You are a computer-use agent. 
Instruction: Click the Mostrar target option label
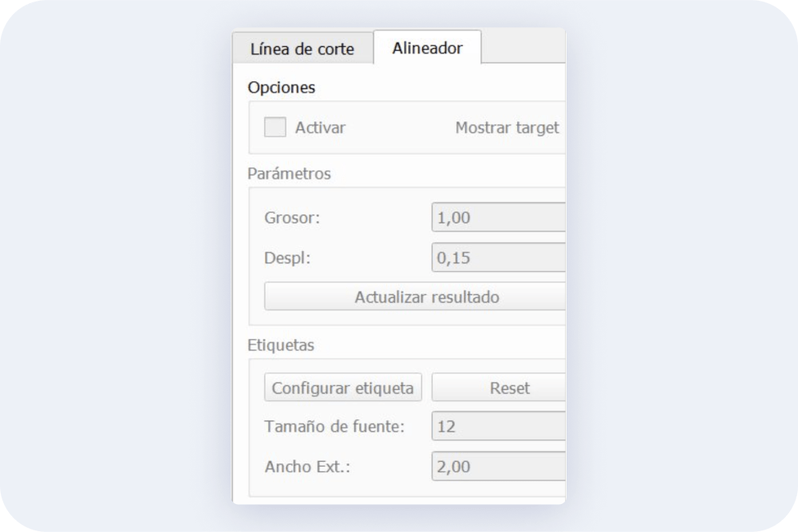[x=507, y=128]
